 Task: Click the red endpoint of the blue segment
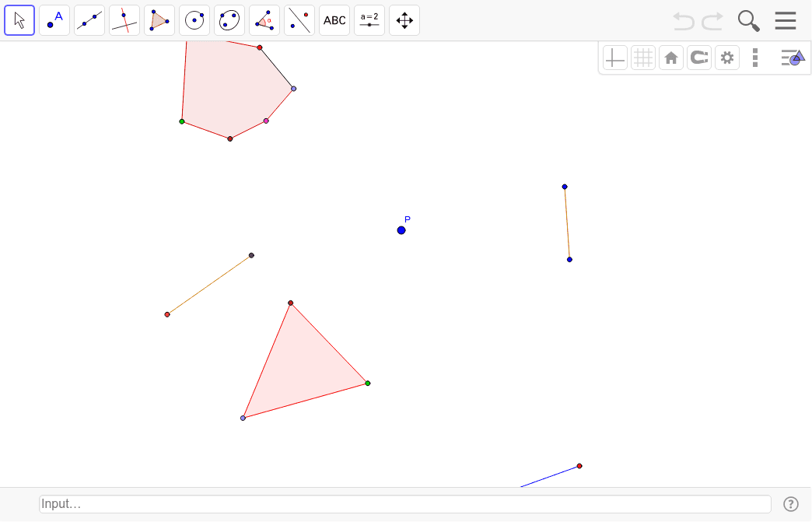[579, 466]
